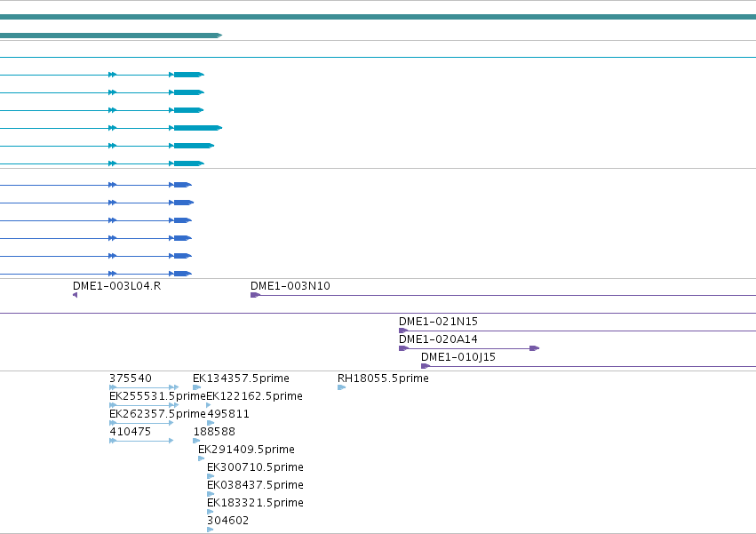This screenshot has height=534, width=756.
Task: Click the DME1-003N10 purple start glyph
Action: coord(255,295)
